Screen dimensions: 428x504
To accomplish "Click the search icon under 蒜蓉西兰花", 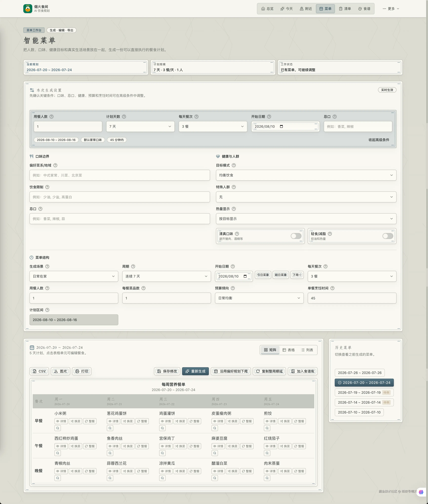I will click(x=110, y=478).
